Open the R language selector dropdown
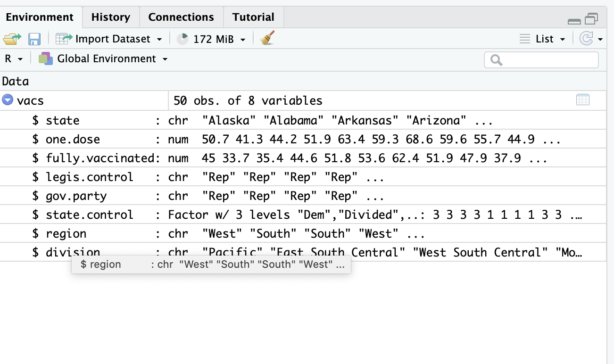The height and width of the screenshot is (364, 614). tap(13, 59)
